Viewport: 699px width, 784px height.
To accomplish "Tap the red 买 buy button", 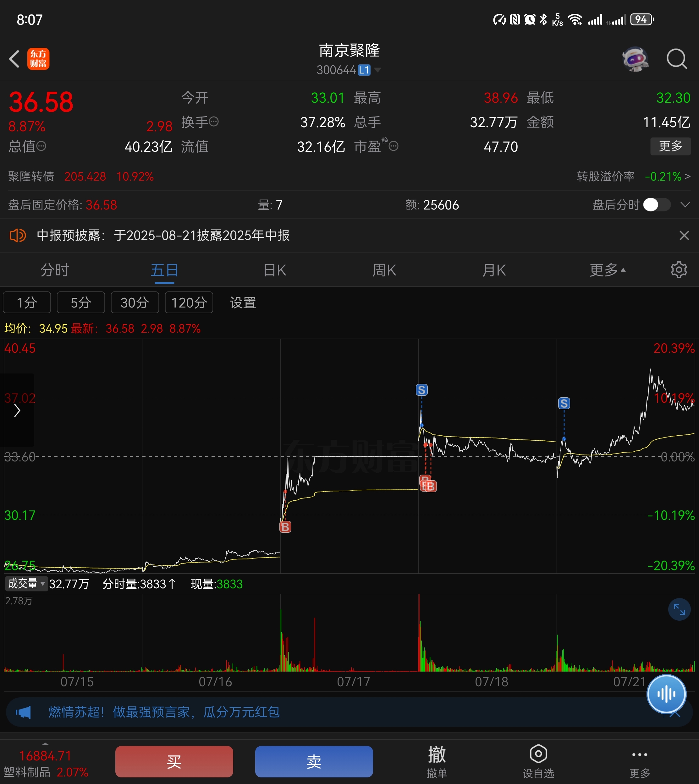I will pyautogui.click(x=174, y=761).
